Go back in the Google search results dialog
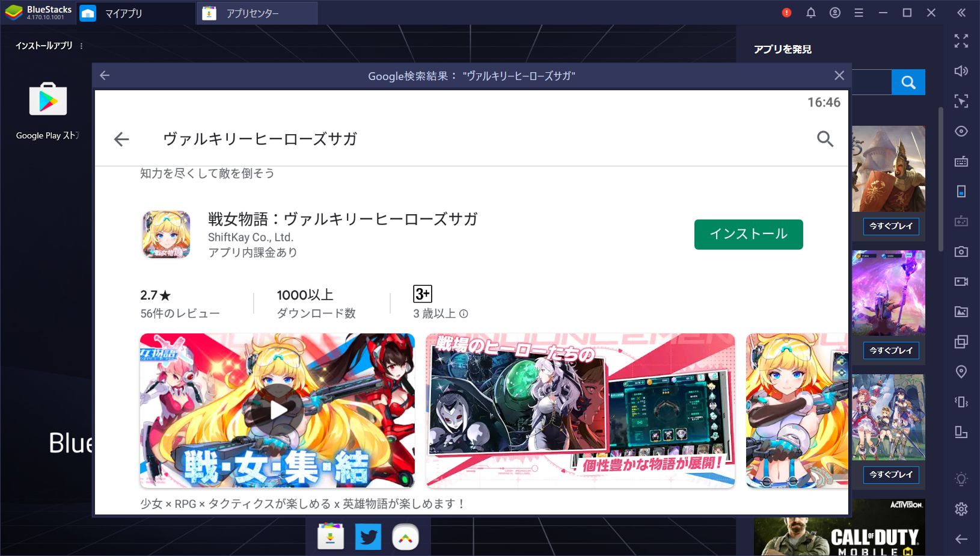The width and height of the screenshot is (980, 556). pyautogui.click(x=105, y=75)
